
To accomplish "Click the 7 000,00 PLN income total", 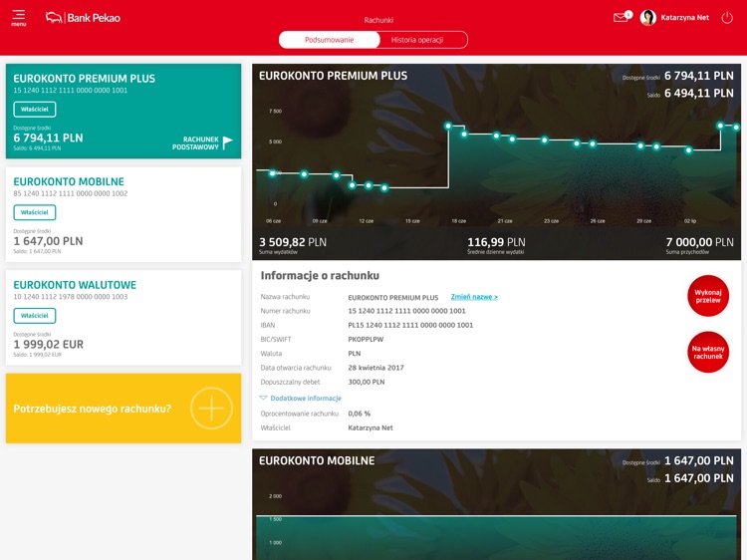I will [x=699, y=242].
